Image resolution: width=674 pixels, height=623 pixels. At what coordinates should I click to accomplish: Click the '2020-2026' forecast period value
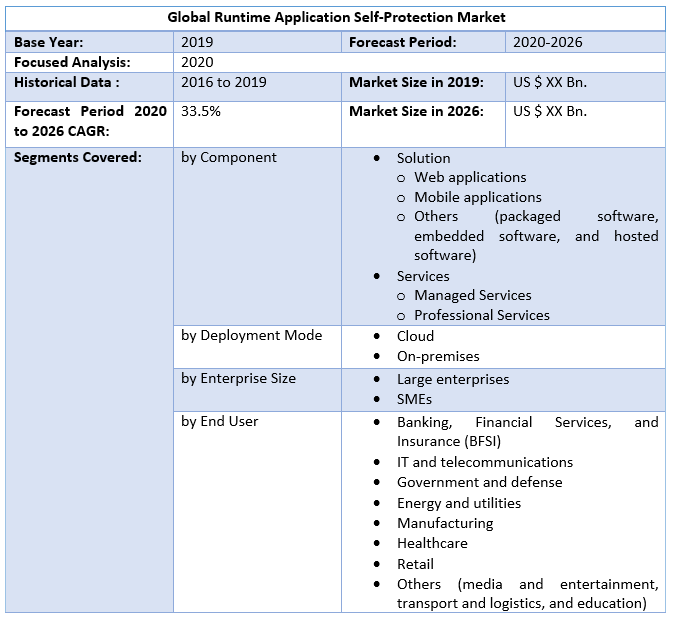(547, 42)
